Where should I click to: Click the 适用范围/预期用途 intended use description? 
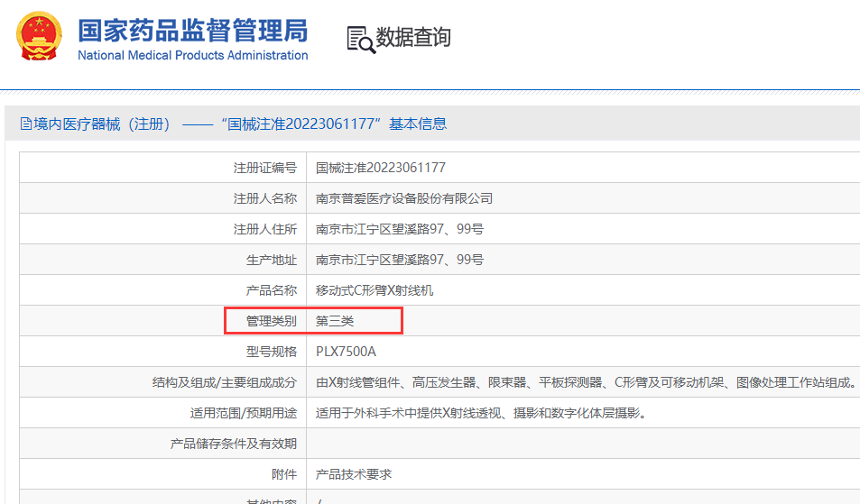click(480, 413)
